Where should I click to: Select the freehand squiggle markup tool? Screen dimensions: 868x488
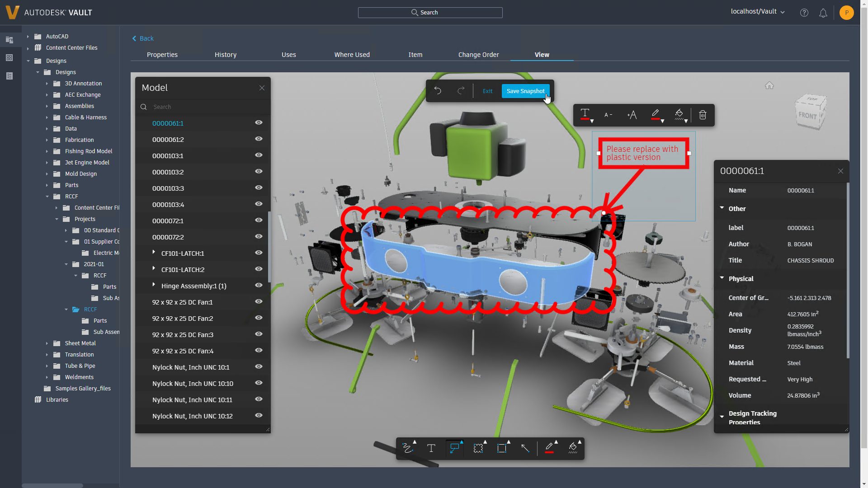point(407,448)
